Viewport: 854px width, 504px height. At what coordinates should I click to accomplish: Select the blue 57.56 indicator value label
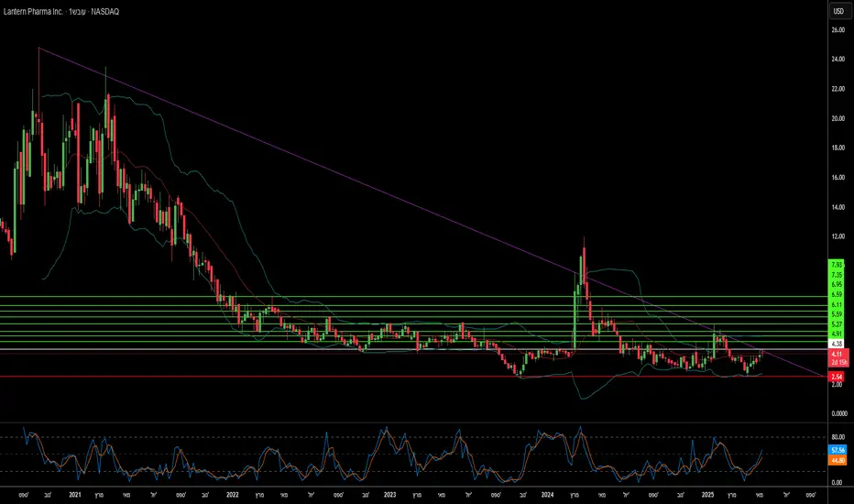[x=836, y=451]
